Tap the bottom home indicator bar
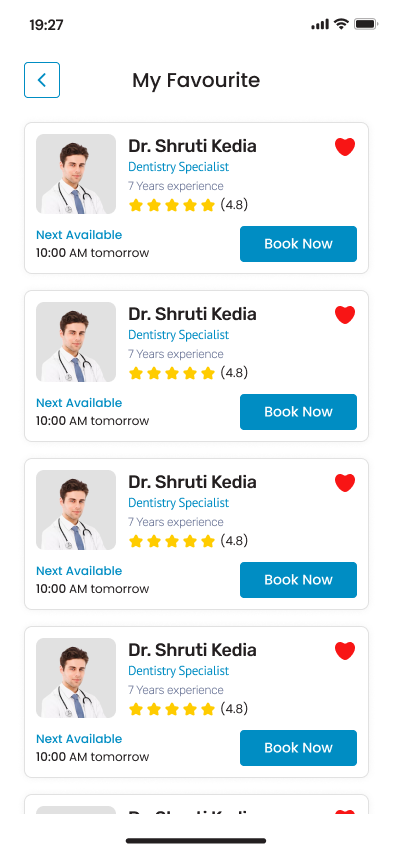The image size is (393, 852). click(x=196, y=841)
